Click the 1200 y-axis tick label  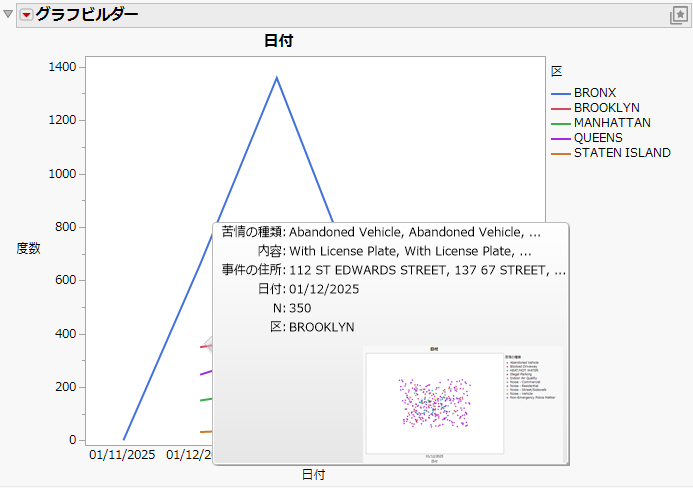[62, 120]
